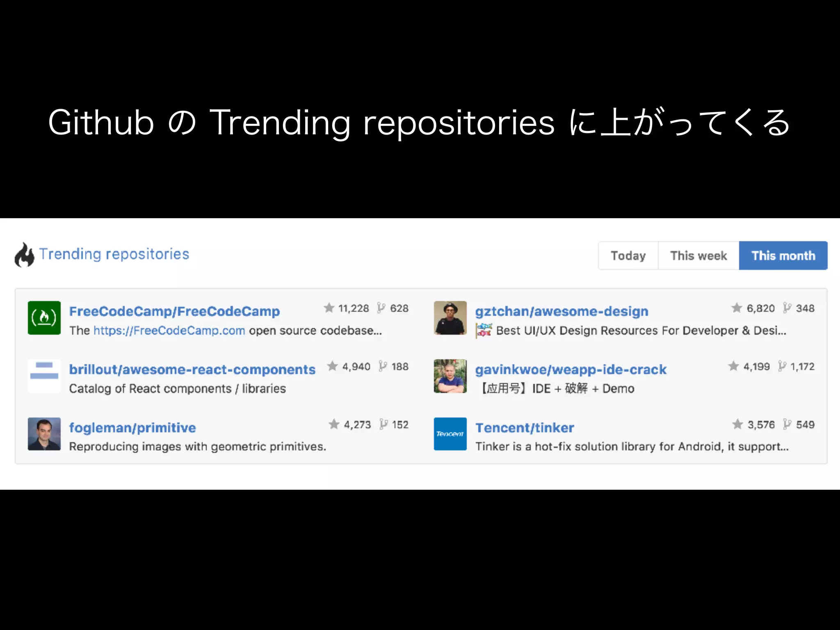
Task: Click the star icon next to 11,228
Action: coord(329,308)
